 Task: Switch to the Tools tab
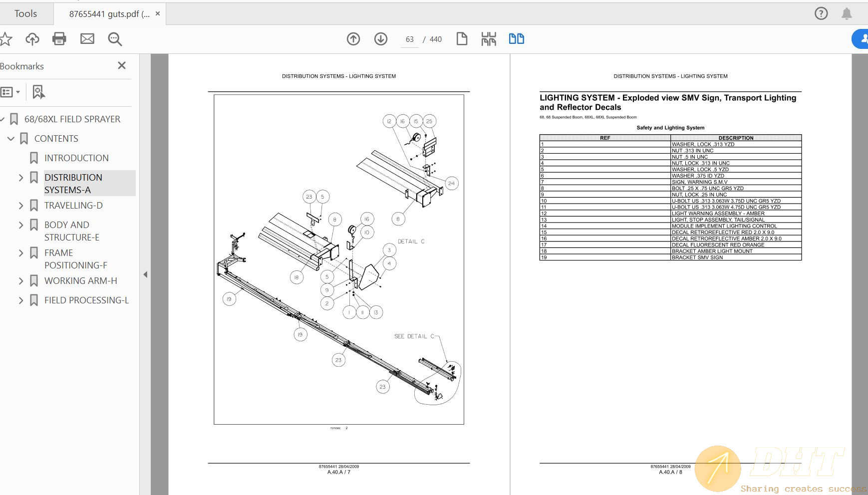click(26, 13)
